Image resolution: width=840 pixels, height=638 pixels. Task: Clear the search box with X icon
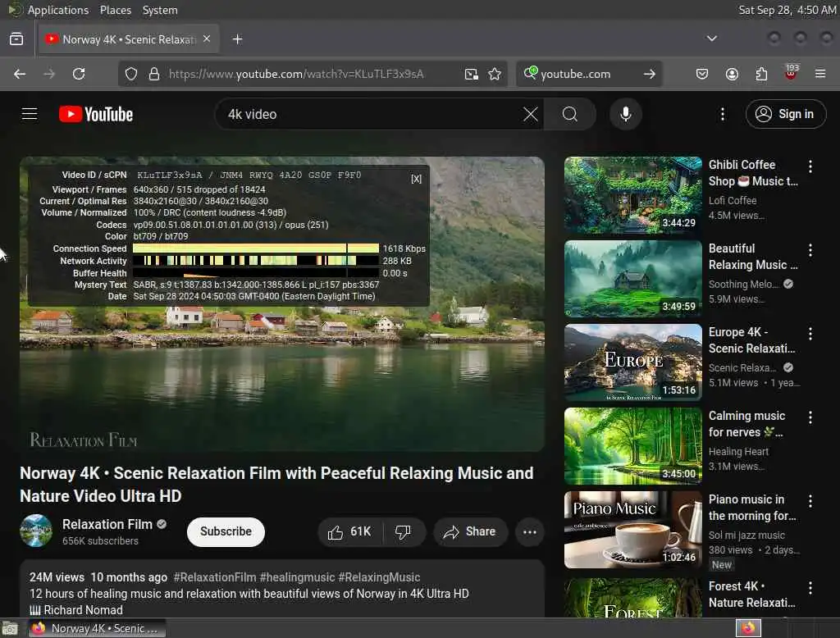(x=530, y=114)
